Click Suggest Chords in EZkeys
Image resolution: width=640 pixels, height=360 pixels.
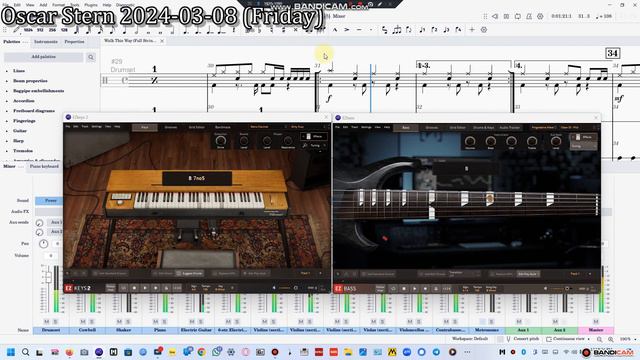point(189,273)
